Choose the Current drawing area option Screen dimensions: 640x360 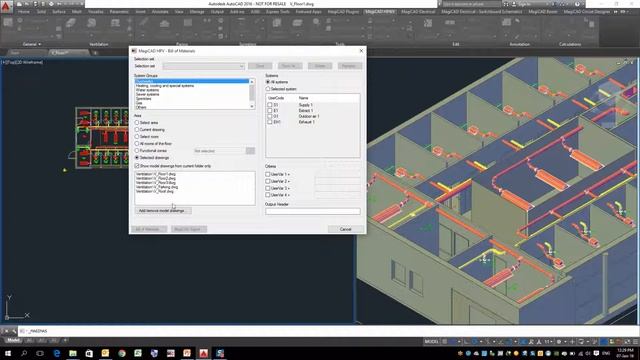(x=137, y=130)
